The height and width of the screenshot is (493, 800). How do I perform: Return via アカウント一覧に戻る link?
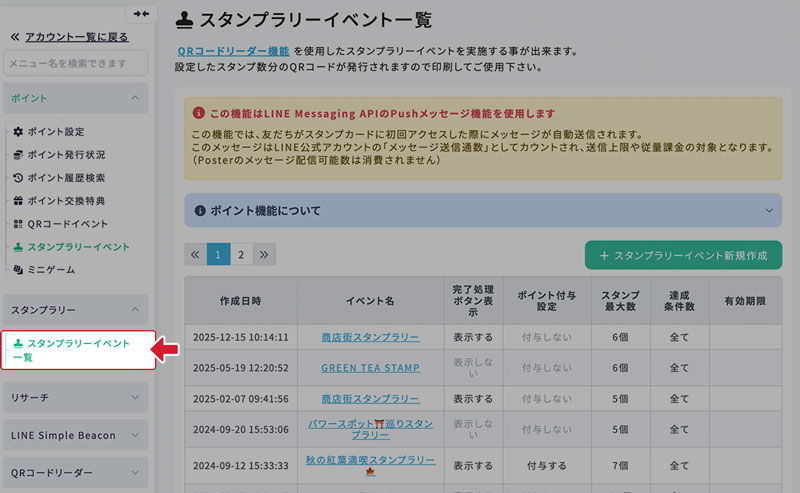76,36
